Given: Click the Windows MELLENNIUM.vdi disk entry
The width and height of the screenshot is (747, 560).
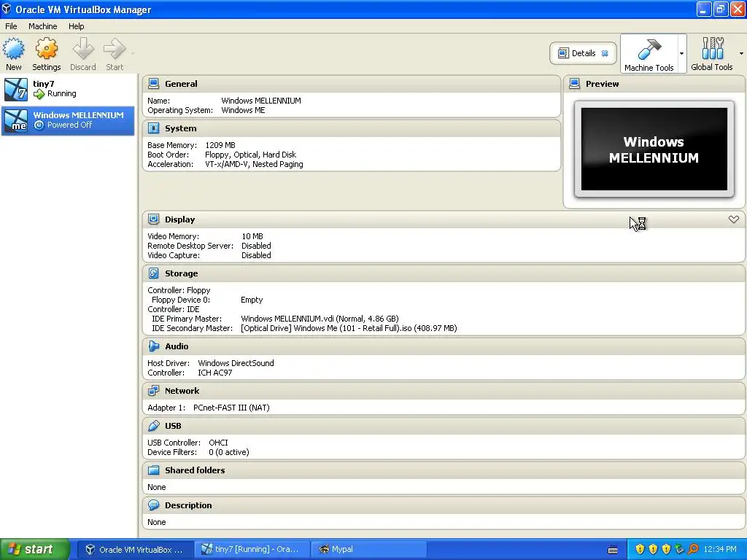Looking at the screenshot, I should (x=320, y=319).
